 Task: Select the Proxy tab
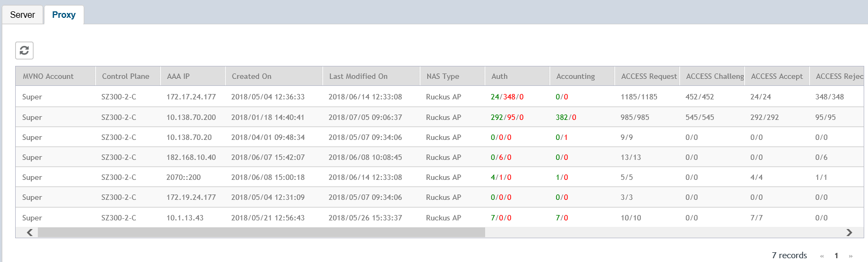tap(64, 15)
